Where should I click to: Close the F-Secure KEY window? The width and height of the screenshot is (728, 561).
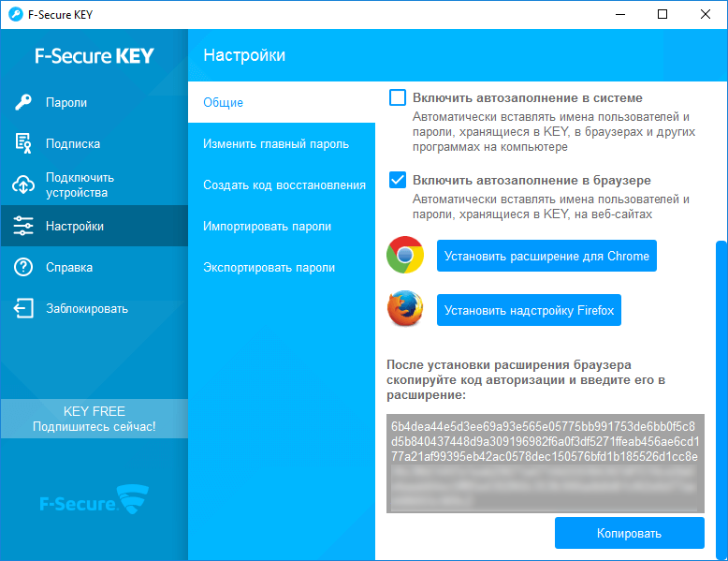706,14
